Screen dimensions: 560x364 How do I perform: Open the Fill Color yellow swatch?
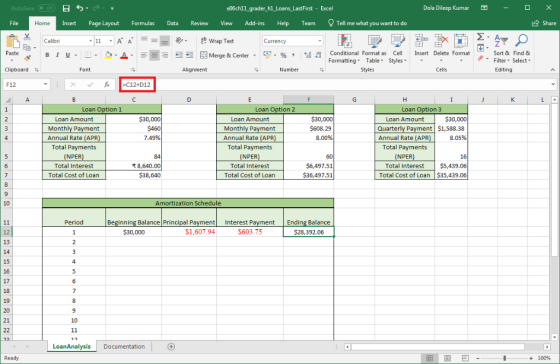pyautogui.click(x=108, y=55)
